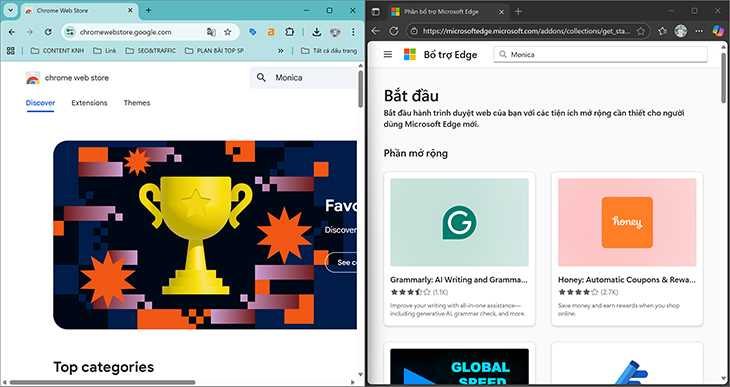
Task: Open Copilot icon in Edge
Action: coord(718,31)
